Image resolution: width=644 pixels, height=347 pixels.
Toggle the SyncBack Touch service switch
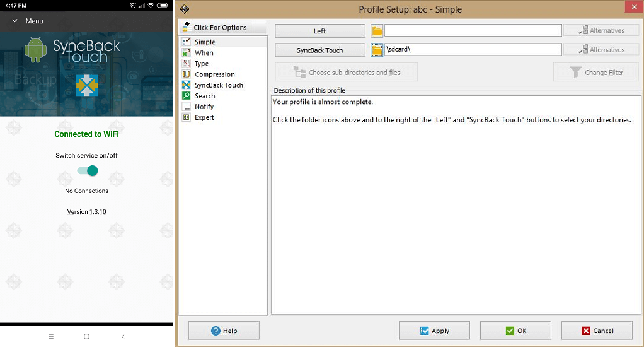click(x=88, y=170)
